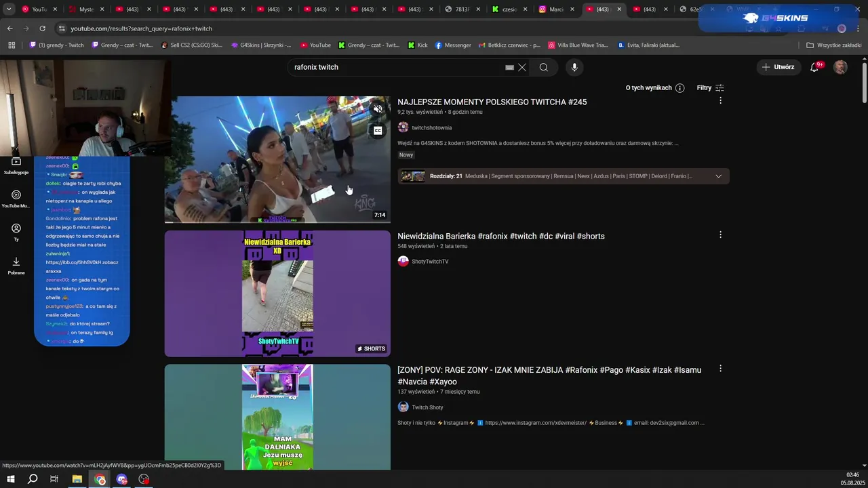The image size is (868, 488).
Task: Open YouTube notifications bell
Action: click(814, 67)
